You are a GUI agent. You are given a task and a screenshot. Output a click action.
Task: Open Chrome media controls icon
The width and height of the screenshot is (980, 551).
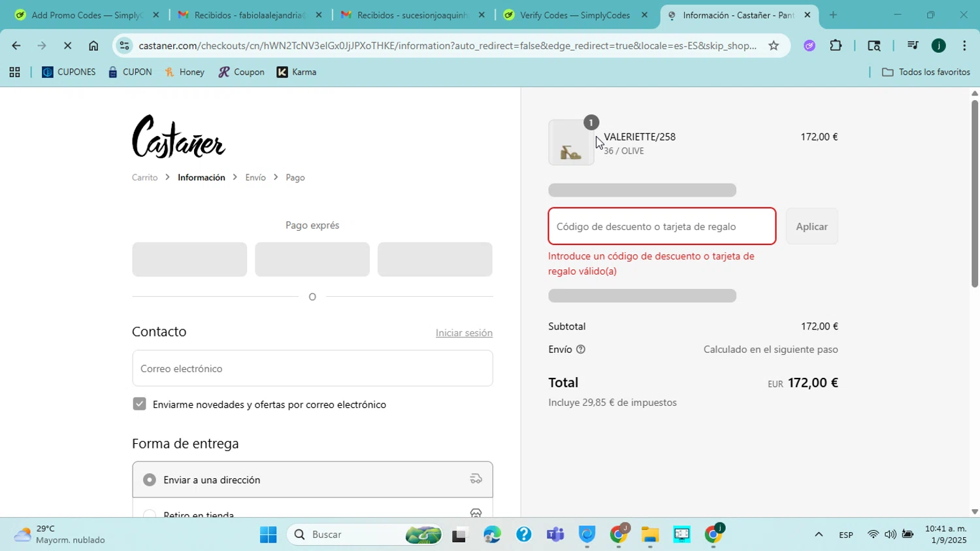[x=913, y=46]
